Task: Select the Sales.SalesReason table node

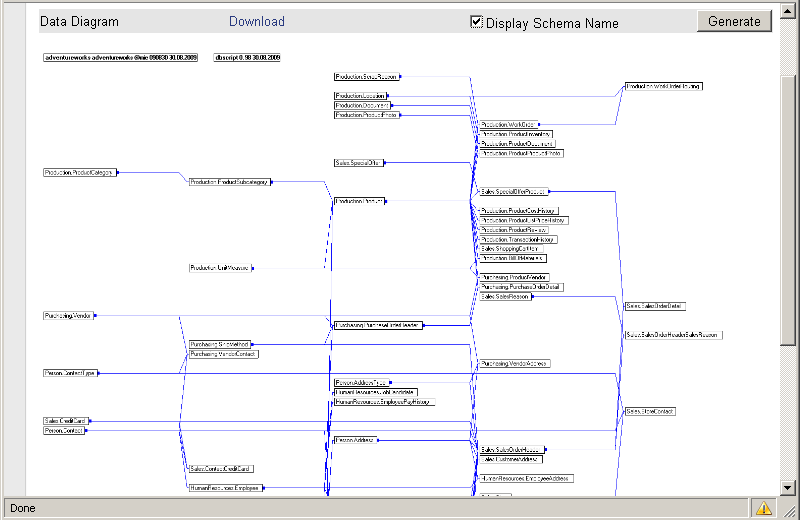Action: (x=505, y=296)
